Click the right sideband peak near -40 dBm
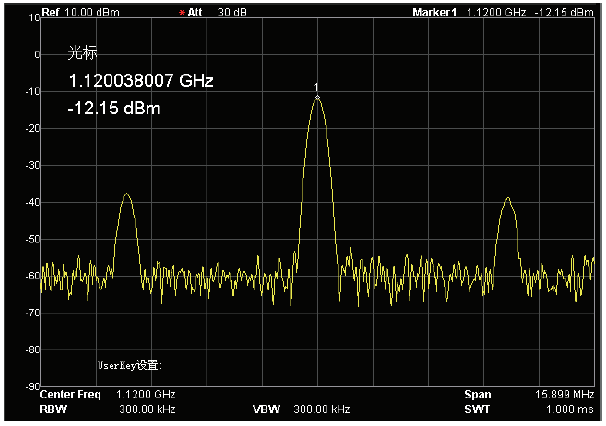606x426 pixels. coord(508,198)
